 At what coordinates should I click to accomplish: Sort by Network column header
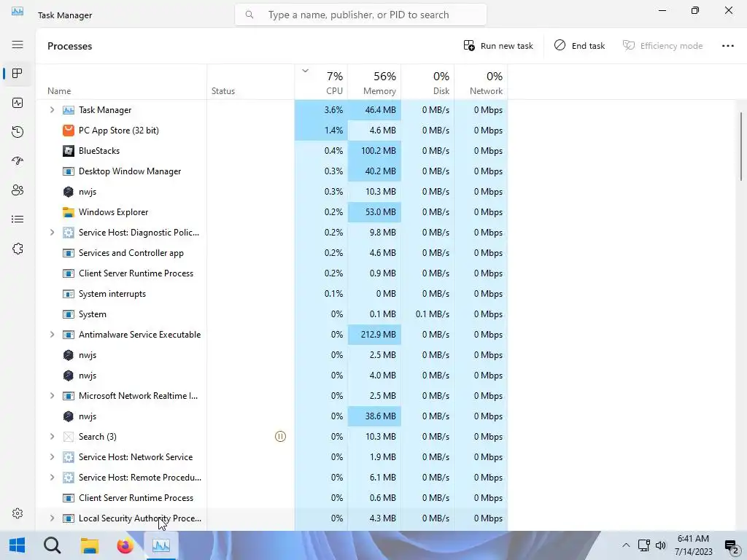pos(481,82)
